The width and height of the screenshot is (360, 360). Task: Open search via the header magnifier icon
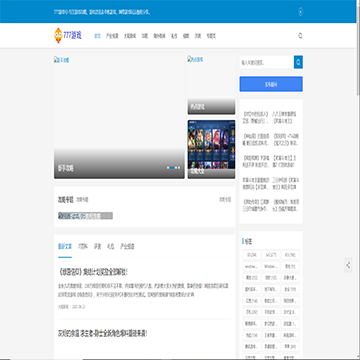300,36
